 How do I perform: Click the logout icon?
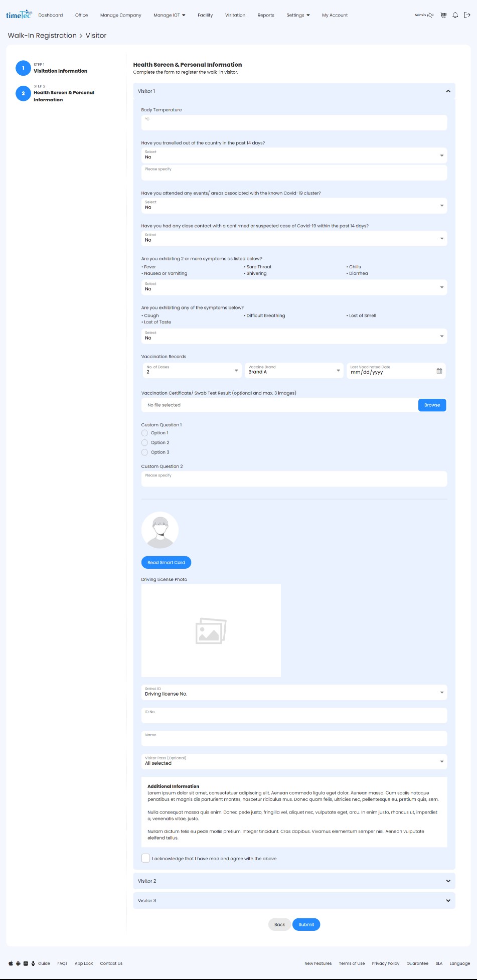tap(467, 15)
